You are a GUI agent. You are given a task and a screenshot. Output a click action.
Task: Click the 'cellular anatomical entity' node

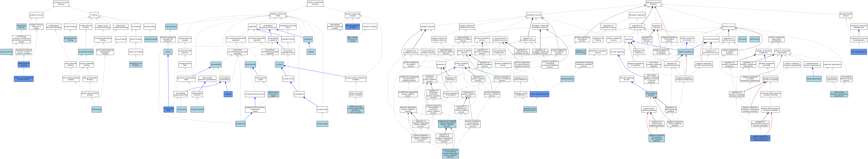278,15
